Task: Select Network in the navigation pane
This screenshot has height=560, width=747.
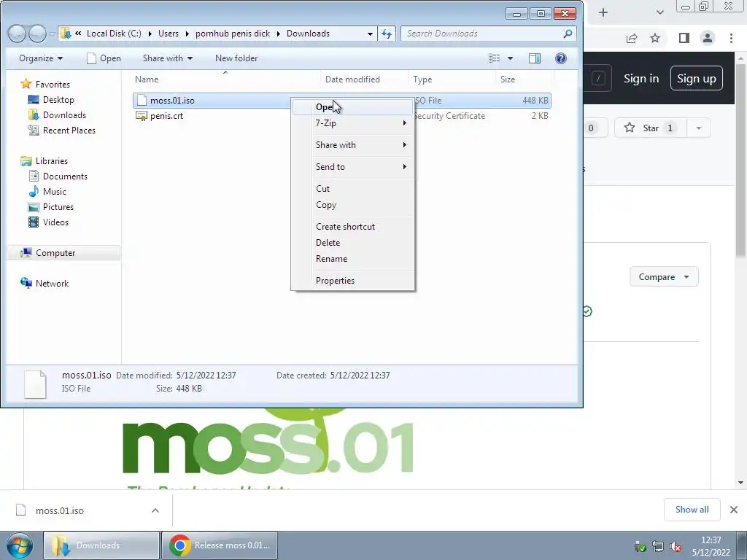Action: (x=52, y=284)
